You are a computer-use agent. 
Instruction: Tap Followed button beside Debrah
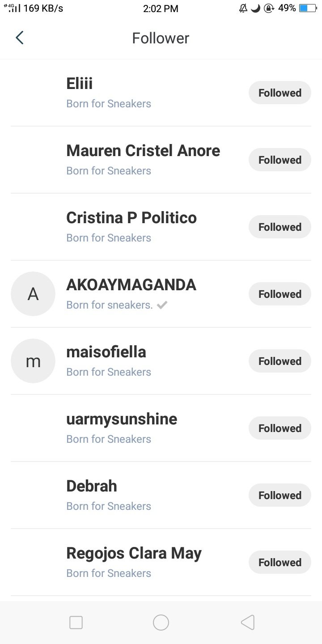click(x=280, y=495)
